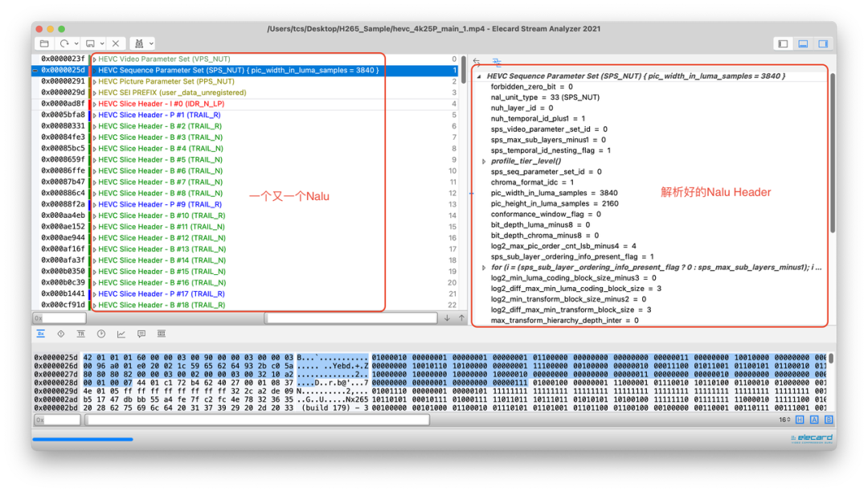Click the down arrow next search result
This screenshot has height=492, width=868.
click(x=448, y=318)
